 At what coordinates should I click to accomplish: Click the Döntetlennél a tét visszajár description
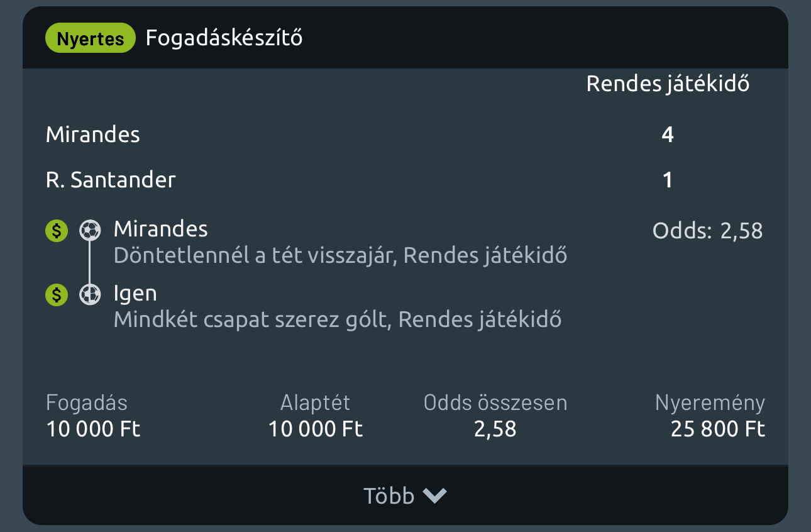point(340,256)
